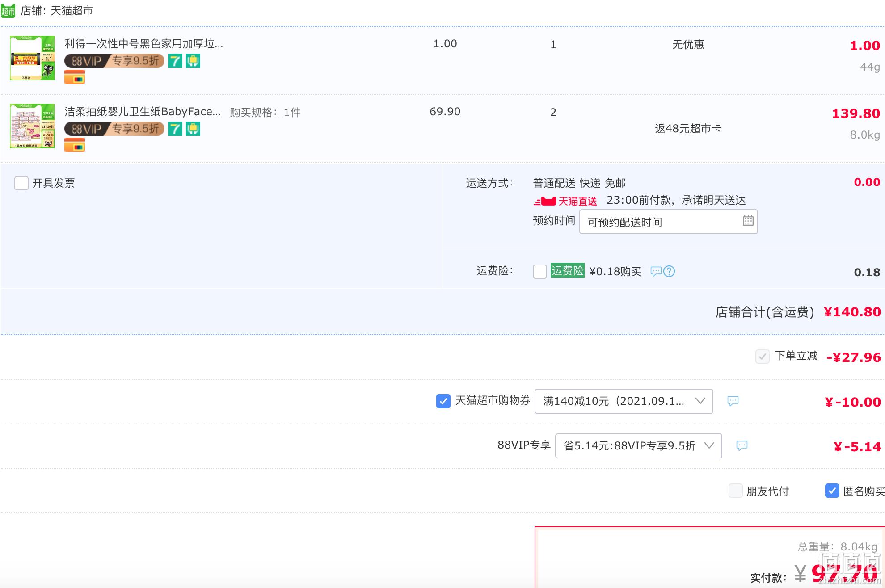Image resolution: width=885 pixels, height=588 pixels.
Task: Click the 普通配送 快递 免邮 shipping text
Action: coord(579,183)
